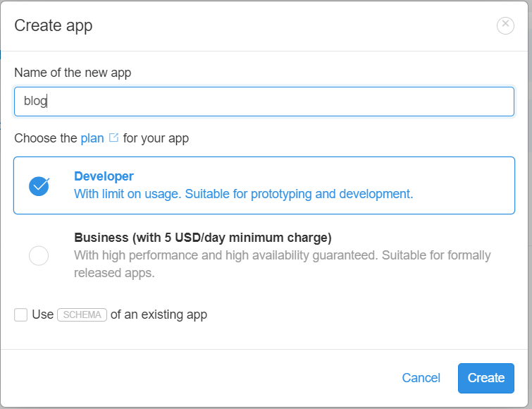This screenshot has height=409, width=532.
Task: Click the 'Use' label next to checkbox
Action: (43, 315)
